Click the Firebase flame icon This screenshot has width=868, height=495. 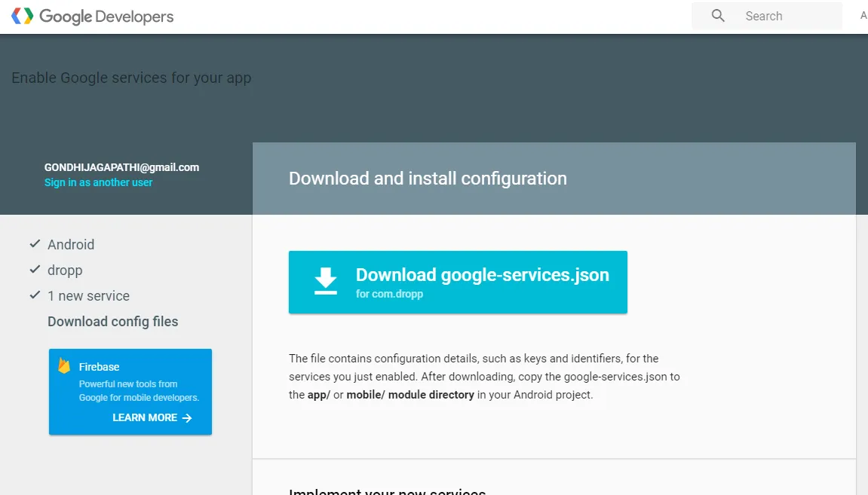(64, 367)
